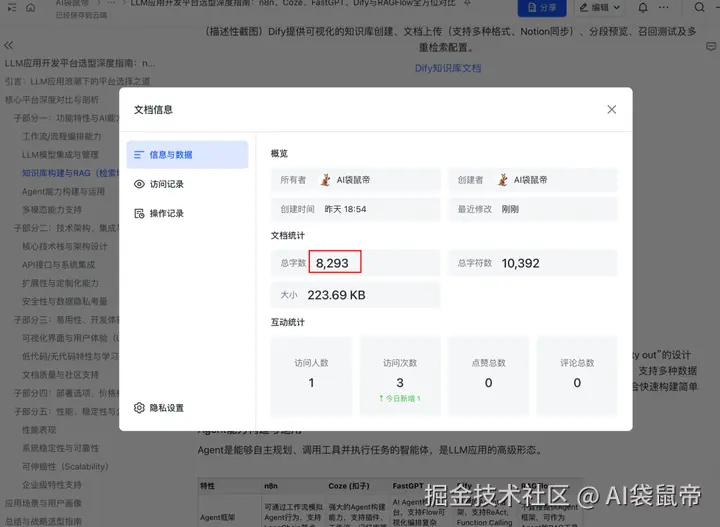Viewport: 720px width, 527px height.
Task: Click the total character count 10,392
Action: click(x=520, y=263)
